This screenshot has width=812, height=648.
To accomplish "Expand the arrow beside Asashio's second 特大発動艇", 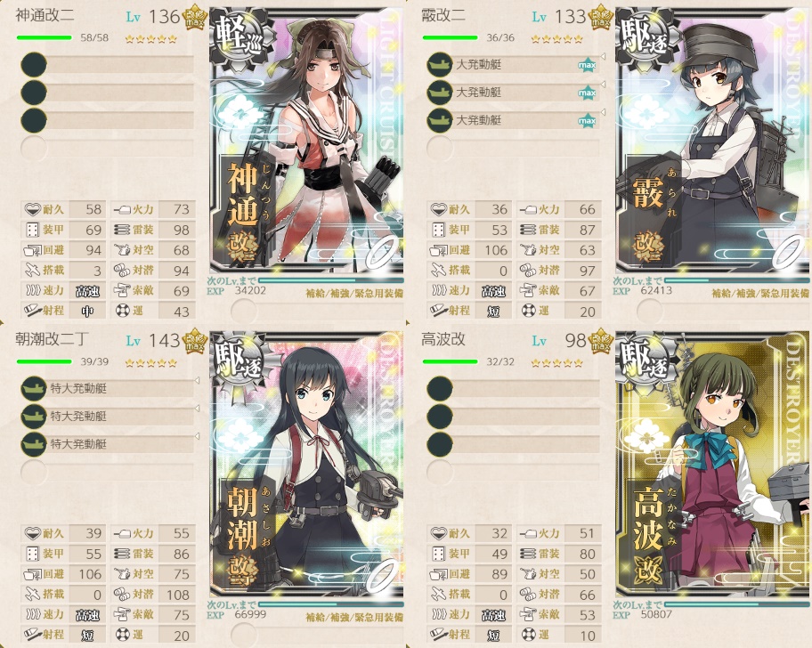I will [197, 409].
